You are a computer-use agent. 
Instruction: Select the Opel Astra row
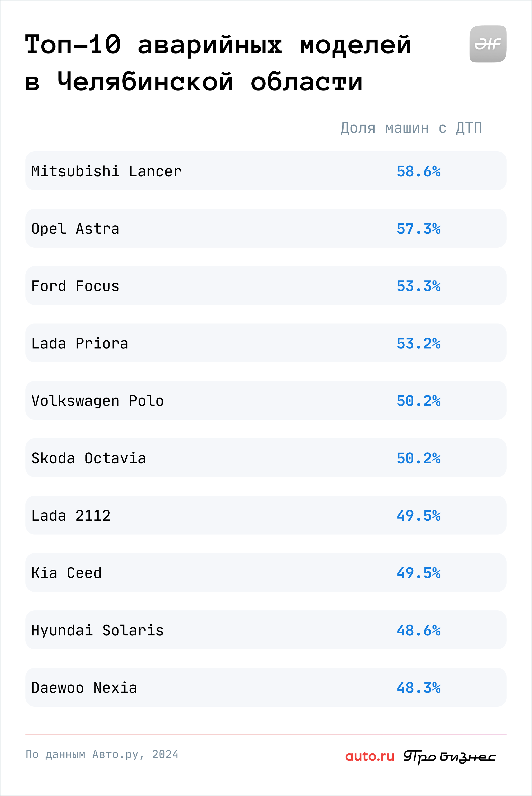(266, 228)
